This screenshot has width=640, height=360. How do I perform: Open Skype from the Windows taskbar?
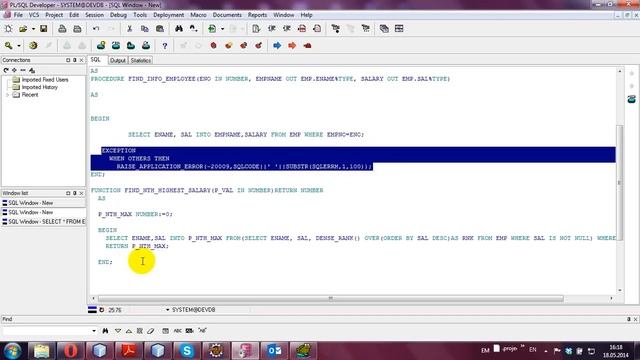[x=187, y=351]
